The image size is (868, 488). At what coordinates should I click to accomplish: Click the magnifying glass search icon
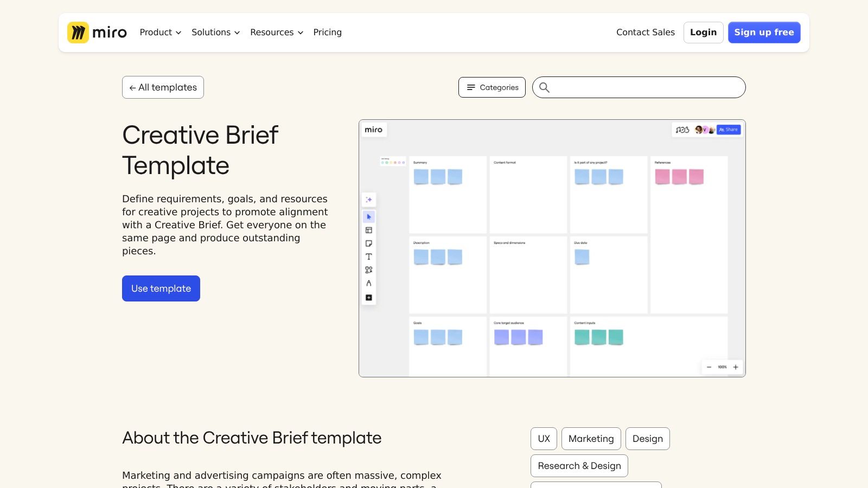pos(544,87)
